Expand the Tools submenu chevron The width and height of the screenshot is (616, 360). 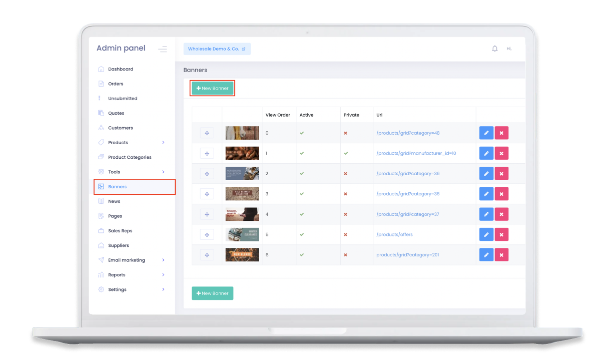pos(163,172)
